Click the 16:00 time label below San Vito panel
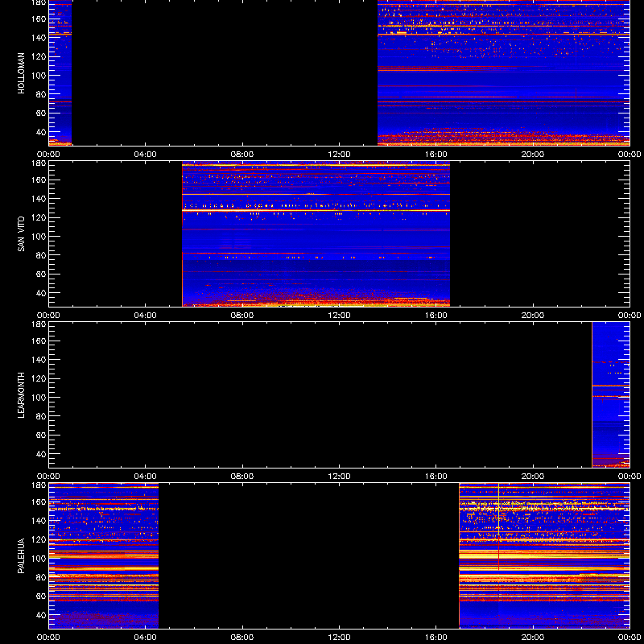Screen dimensions: 644x644 pos(436,316)
